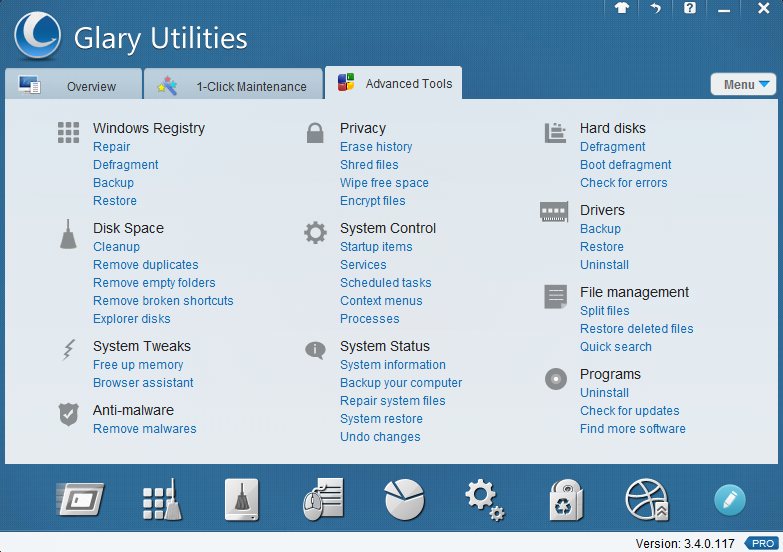
Task: Open Disk Space Cleanup link
Action: (116, 247)
